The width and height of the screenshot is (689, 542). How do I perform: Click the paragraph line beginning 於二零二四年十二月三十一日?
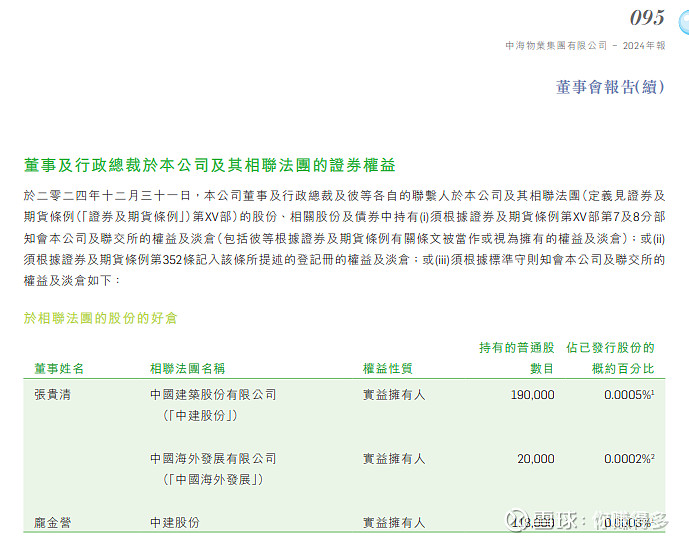pos(344,196)
